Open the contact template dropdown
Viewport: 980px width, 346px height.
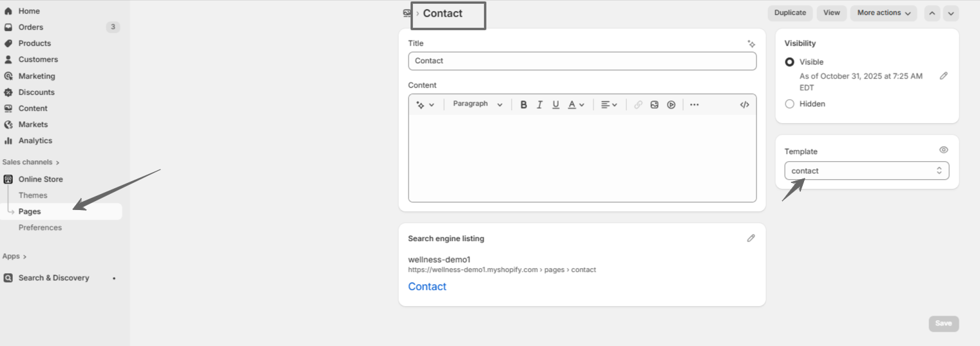866,171
